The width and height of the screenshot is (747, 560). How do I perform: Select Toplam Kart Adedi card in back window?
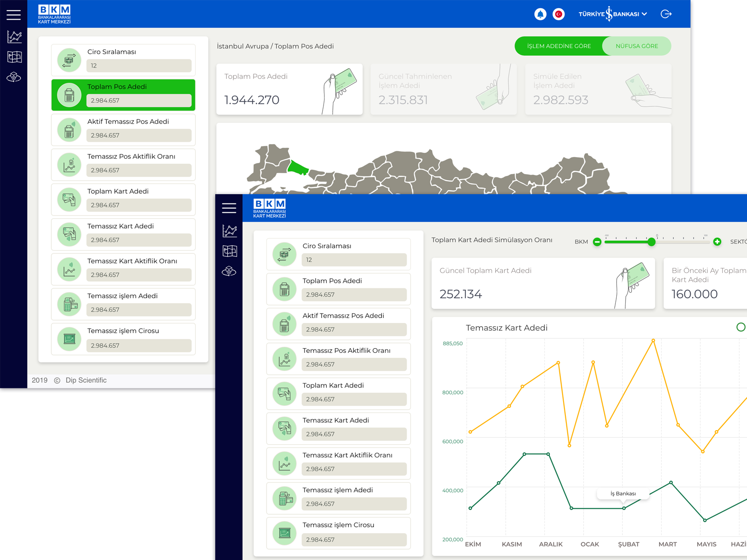coord(123,200)
